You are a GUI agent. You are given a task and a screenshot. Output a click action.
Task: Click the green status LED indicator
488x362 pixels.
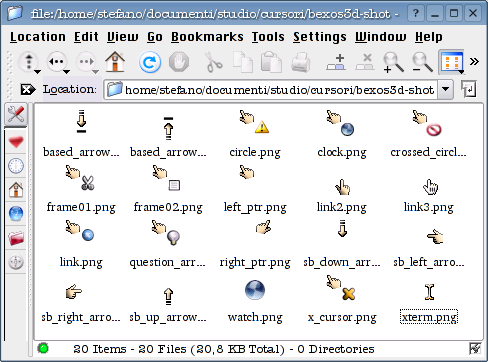(x=43, y=349)
